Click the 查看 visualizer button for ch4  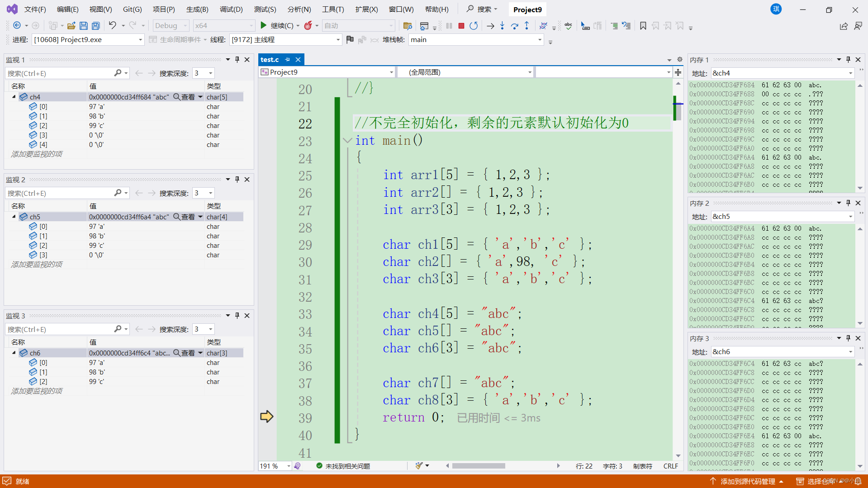coord(185,97)
